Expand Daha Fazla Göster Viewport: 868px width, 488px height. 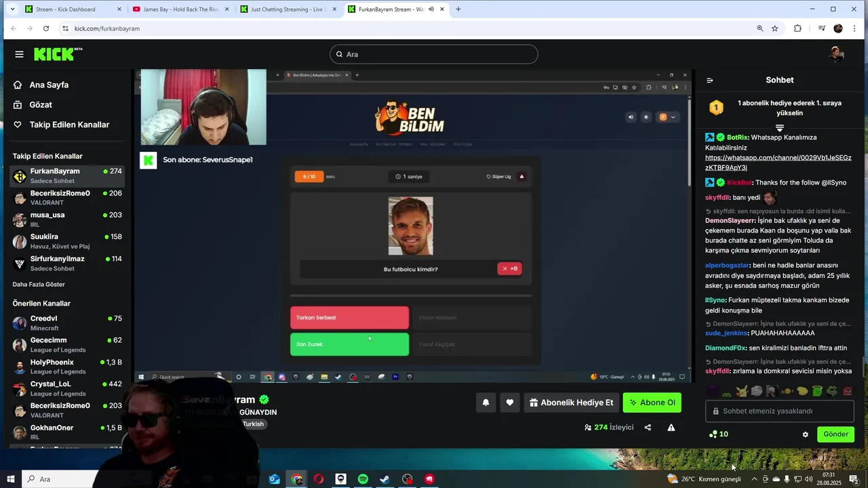click(x=39, y=284)
